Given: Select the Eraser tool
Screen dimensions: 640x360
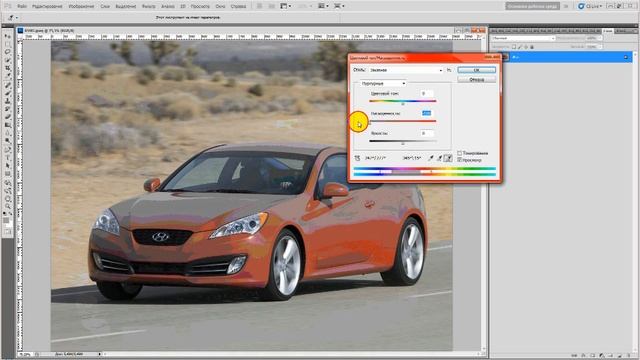Looking at the screenshot, I should [8, 117].
